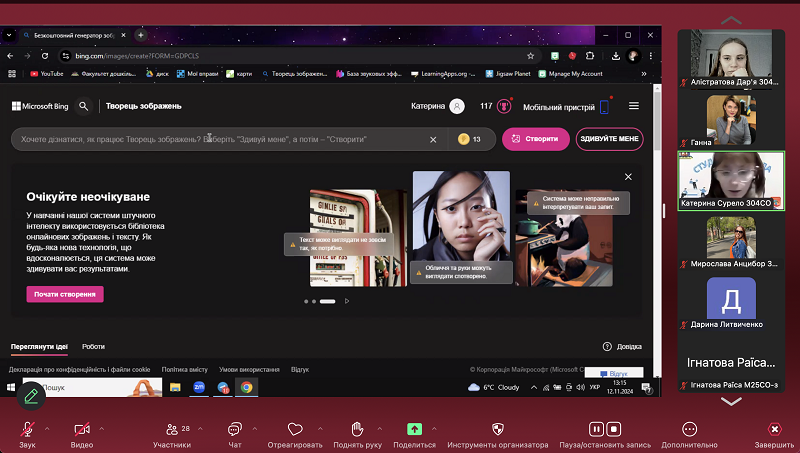Select Алістратова Дар'я video thumbnail
Viewport: 800px width, 453px height.
[x=731, y=58]
